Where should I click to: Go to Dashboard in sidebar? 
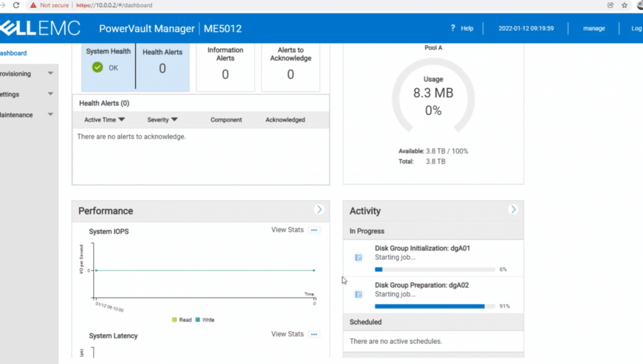(x=14, y=53)
